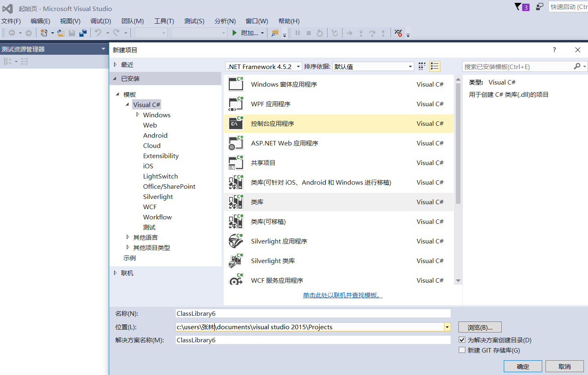The image size is (588, 375).
Task: Open the 文件(F) menu
Action: [x=11, y=21]
